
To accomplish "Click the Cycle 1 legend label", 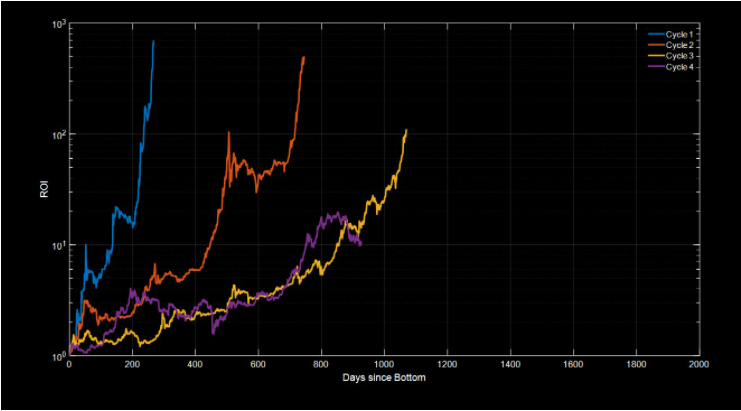I will click(679, 34).
